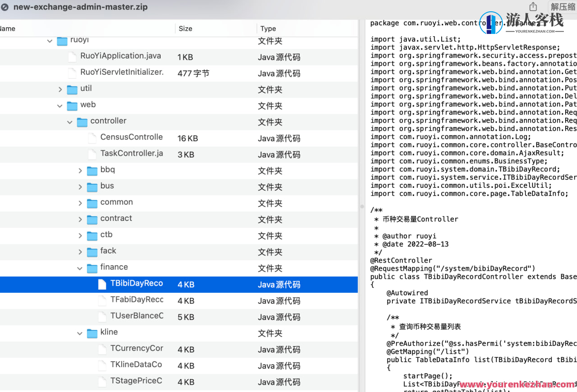
Task: Click the util folder icon
Action: pyautogui.click(x=72, y=89)
